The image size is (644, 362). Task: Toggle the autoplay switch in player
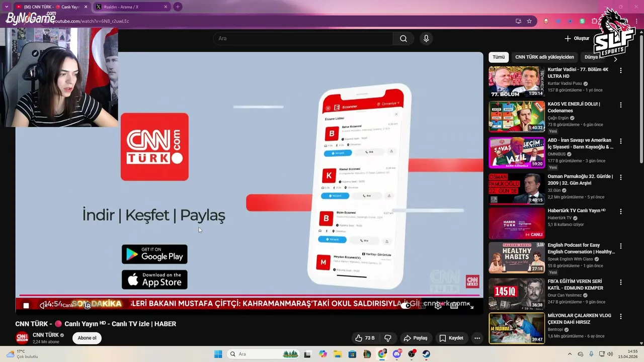click(407, 305)
